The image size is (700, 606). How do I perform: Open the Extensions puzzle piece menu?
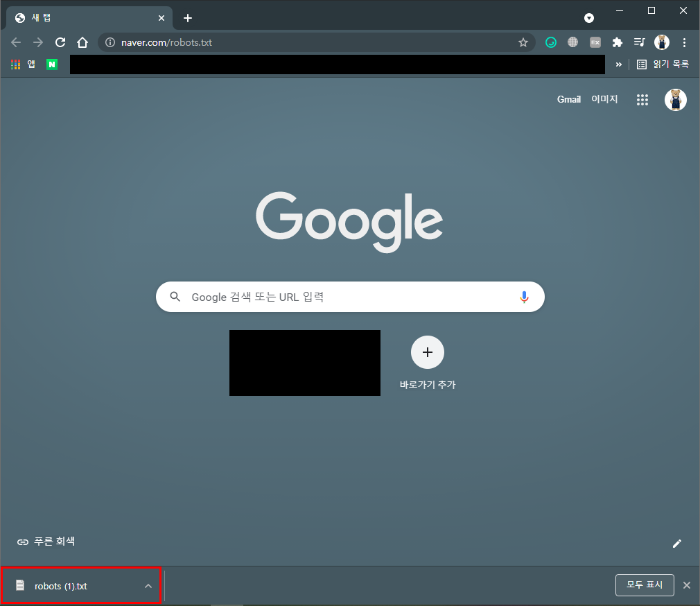point(618,42)
